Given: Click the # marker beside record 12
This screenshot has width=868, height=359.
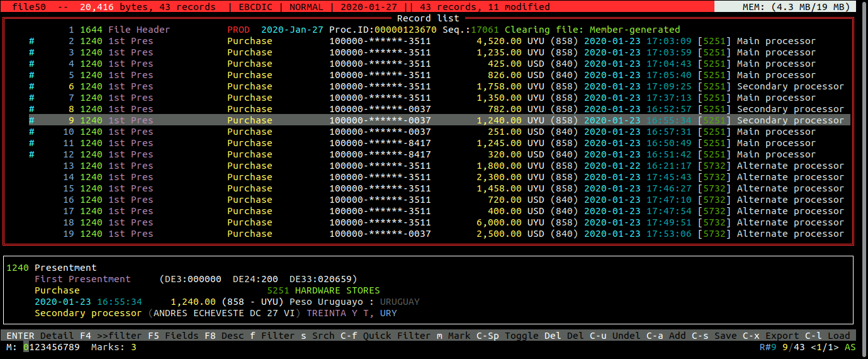Looking at the screenshot, I should tap(31, 154).
